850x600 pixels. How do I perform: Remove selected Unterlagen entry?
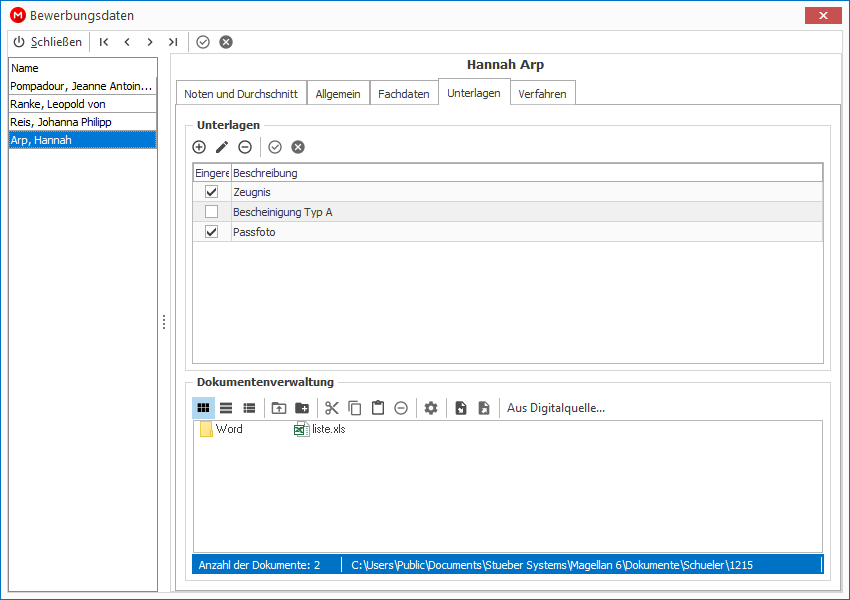point(245,147)
